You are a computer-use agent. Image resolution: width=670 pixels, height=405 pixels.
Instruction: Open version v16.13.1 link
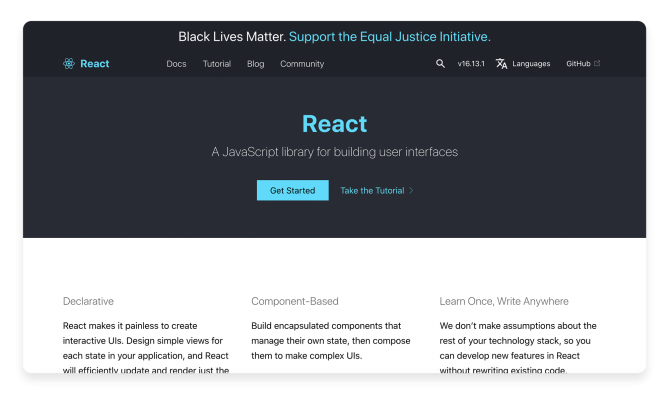[x=471, y=64]
